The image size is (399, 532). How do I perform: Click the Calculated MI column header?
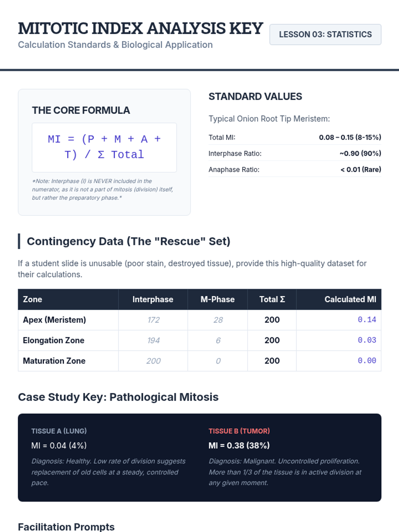pos(350,299)
